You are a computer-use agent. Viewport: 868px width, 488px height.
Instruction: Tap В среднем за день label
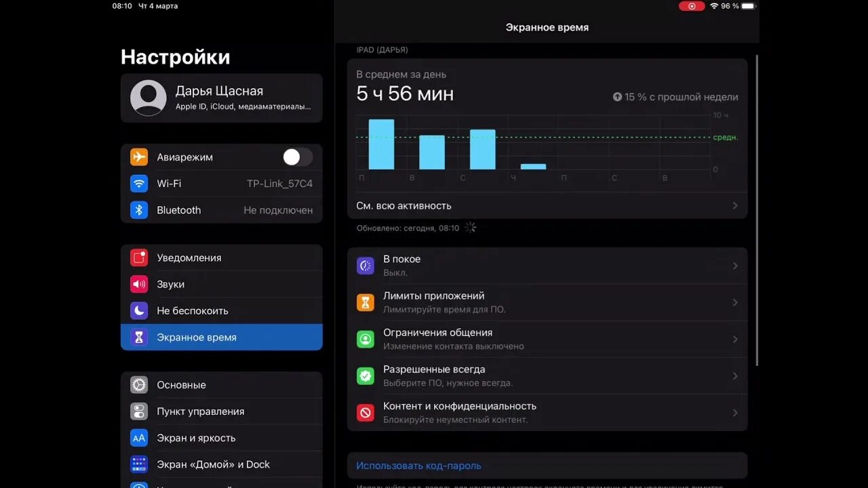coord(401,75)
